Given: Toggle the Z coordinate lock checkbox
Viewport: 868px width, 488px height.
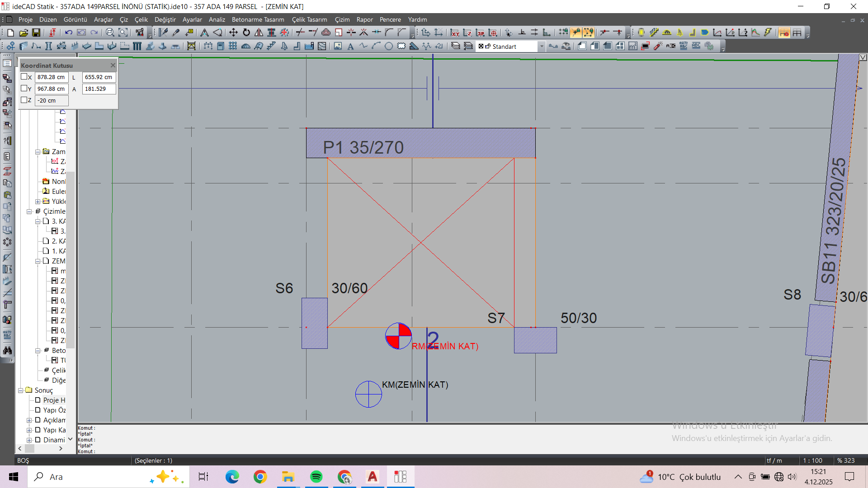Looking at the screenshot, I should pos(24,100).
